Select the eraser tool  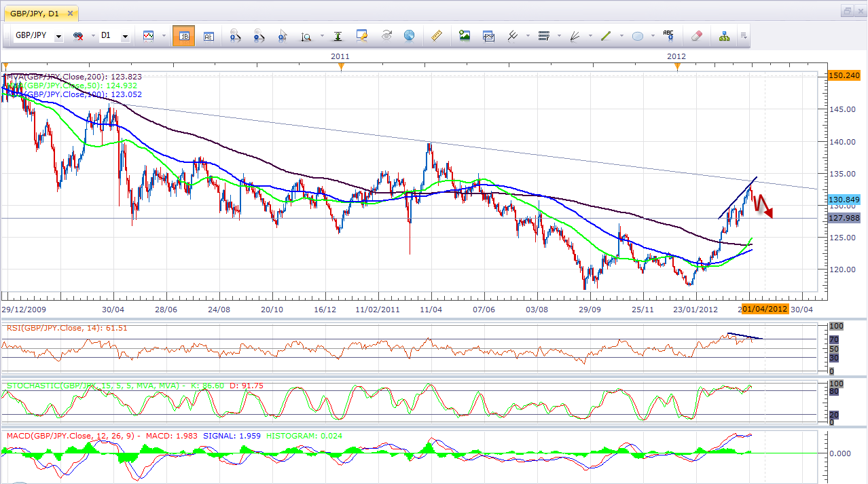(696, 36)
